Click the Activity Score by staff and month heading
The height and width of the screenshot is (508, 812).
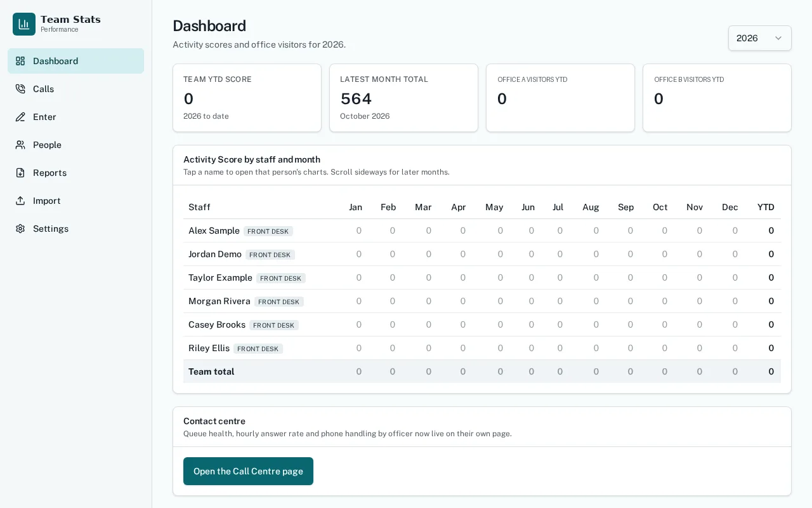(x=252, y=159)
